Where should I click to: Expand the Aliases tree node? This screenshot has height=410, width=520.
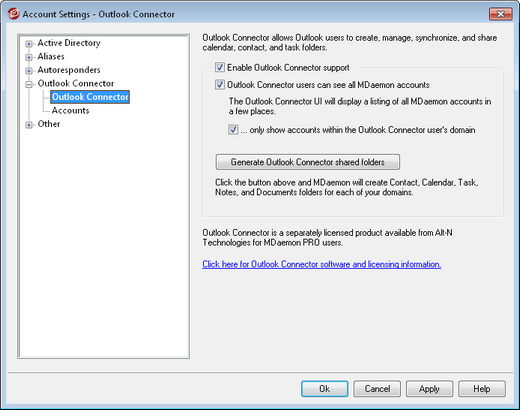(x=29, y=57)
